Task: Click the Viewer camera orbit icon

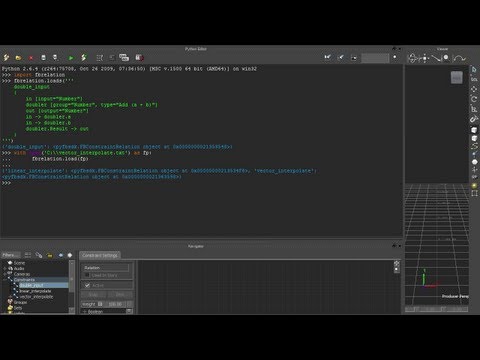Action: (x=412, y=58)
